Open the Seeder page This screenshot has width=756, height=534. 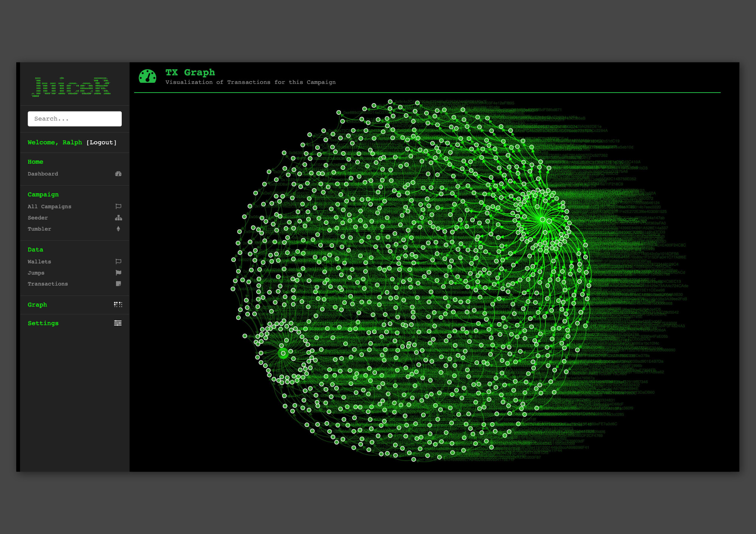(x=38, y=218)
